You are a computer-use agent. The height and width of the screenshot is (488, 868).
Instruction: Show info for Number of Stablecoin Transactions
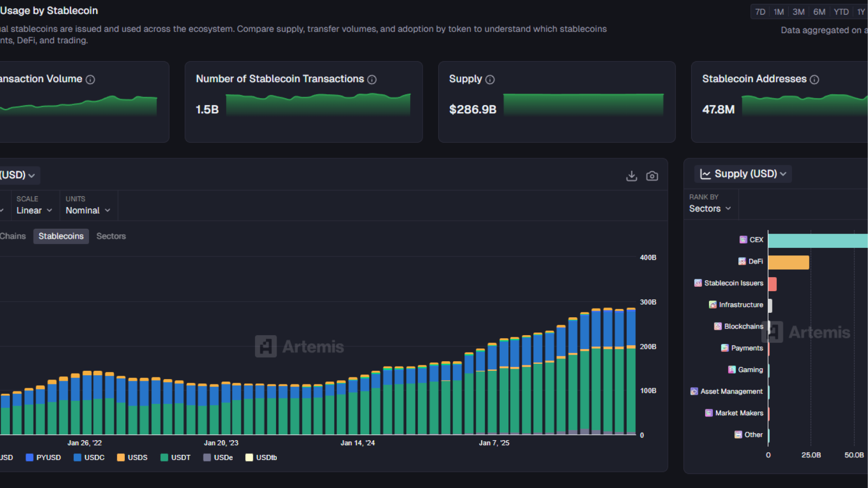click(372, 80)
